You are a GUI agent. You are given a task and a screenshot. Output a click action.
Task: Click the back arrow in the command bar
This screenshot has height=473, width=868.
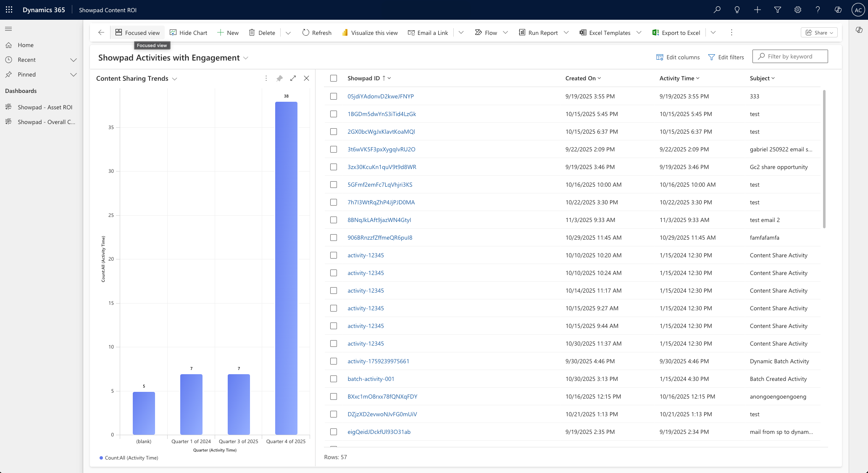[101, 32]
